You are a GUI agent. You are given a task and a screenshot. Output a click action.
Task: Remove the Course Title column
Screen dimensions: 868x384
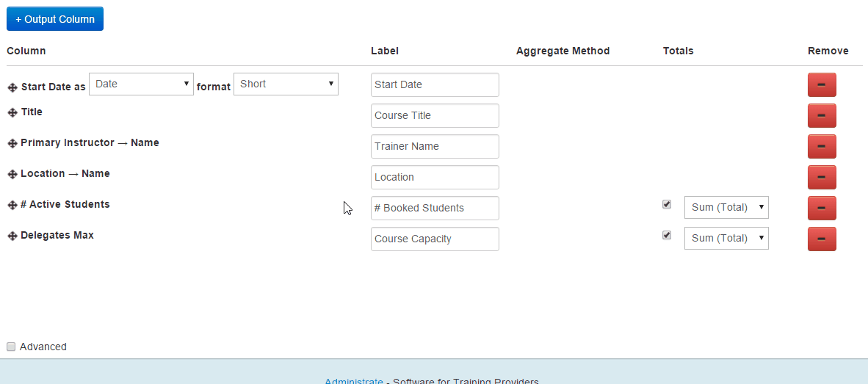(822, 116)
